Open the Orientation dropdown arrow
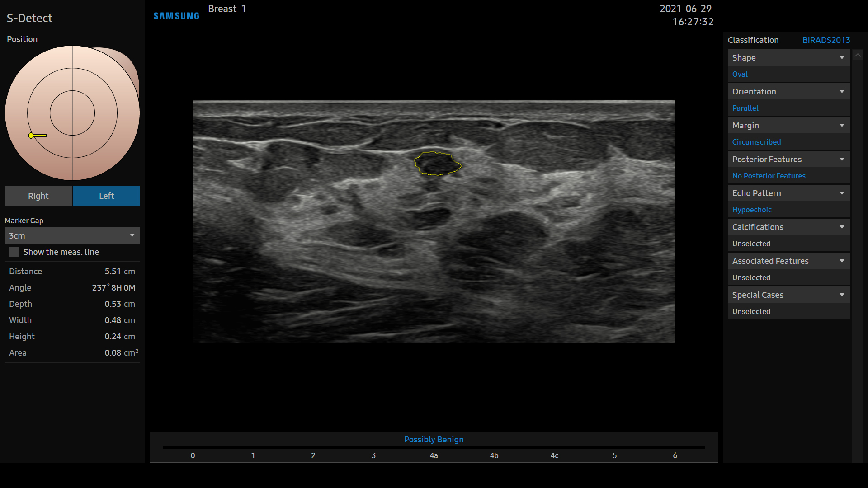868x488 pixels. pos(842,92)
